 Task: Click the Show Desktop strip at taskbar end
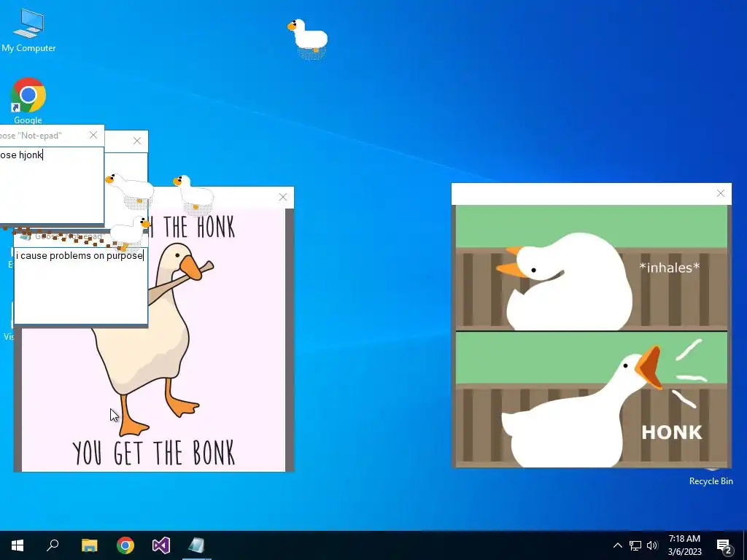(x=745, y=545)
